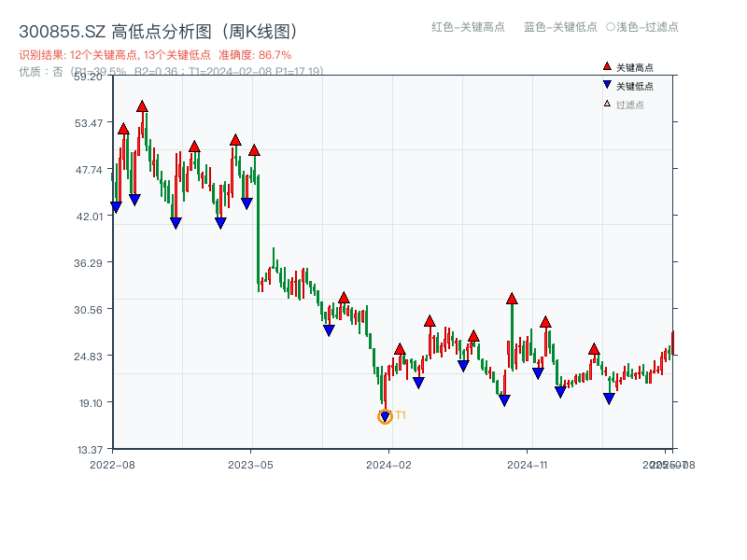Viewport: 747px width, 560px height.
Task: Click the orange T1 text label
Action: point(401,415)
